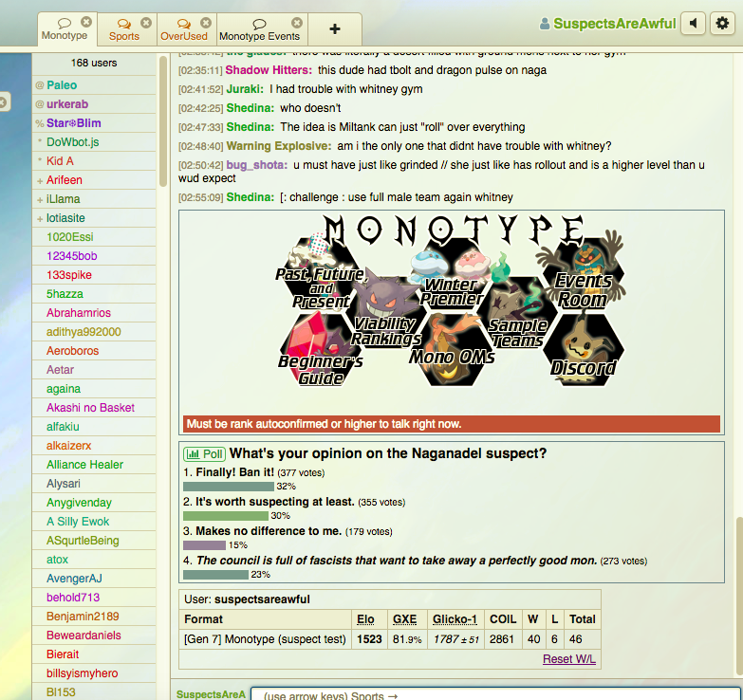Click the Glicko-1 column header

pyautogui.click(x=455, y=619)
